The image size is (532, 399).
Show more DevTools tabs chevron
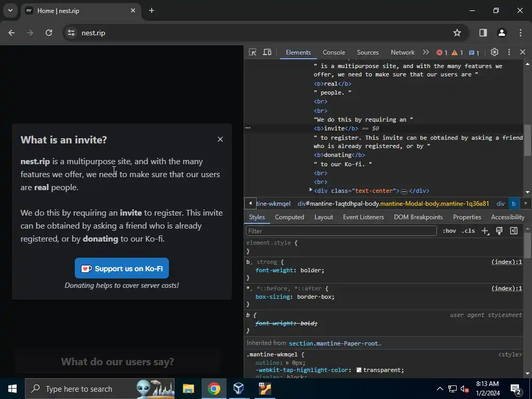click(426, 52)
